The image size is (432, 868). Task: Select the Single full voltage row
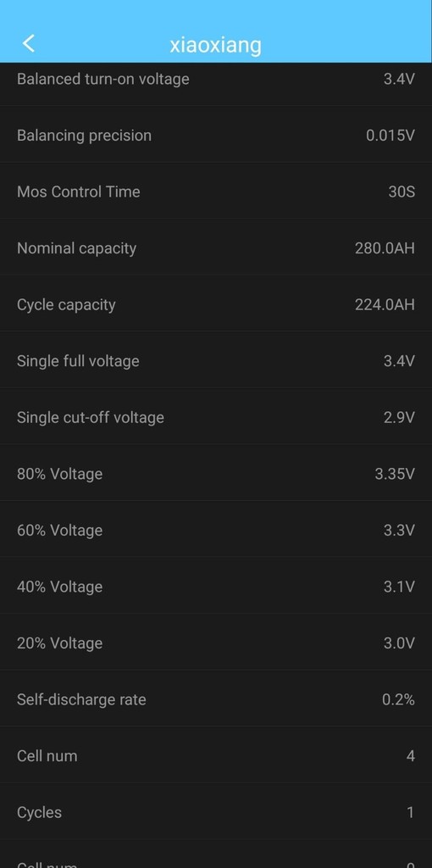click(x=216, y=361)
